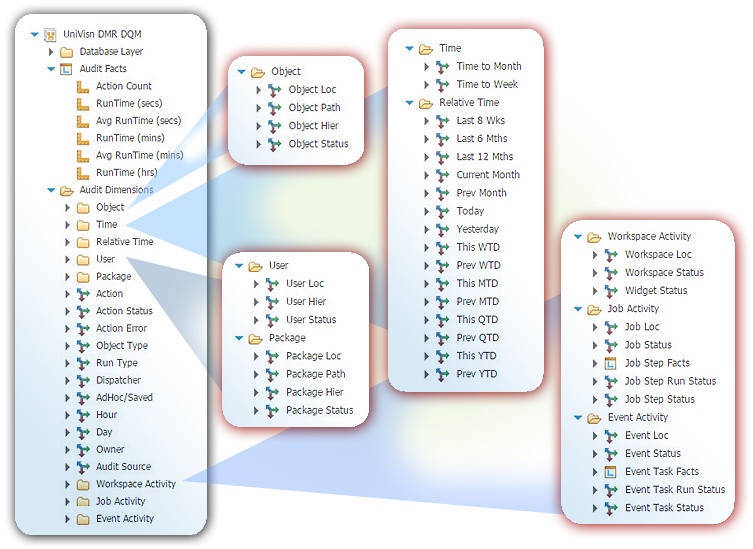This screenshot has width=753, height=549.
Task: Expand the Relative Time folder in main tree
Action: [x=68, y=242]
